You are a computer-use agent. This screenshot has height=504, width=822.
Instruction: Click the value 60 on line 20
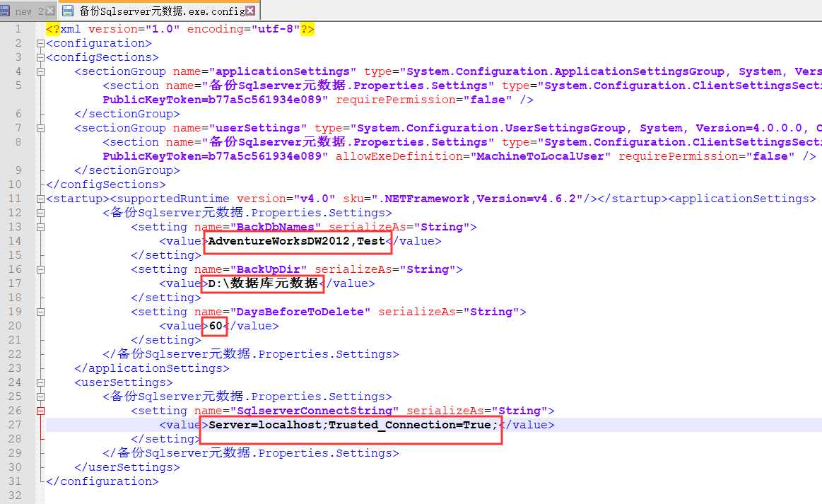216,326
